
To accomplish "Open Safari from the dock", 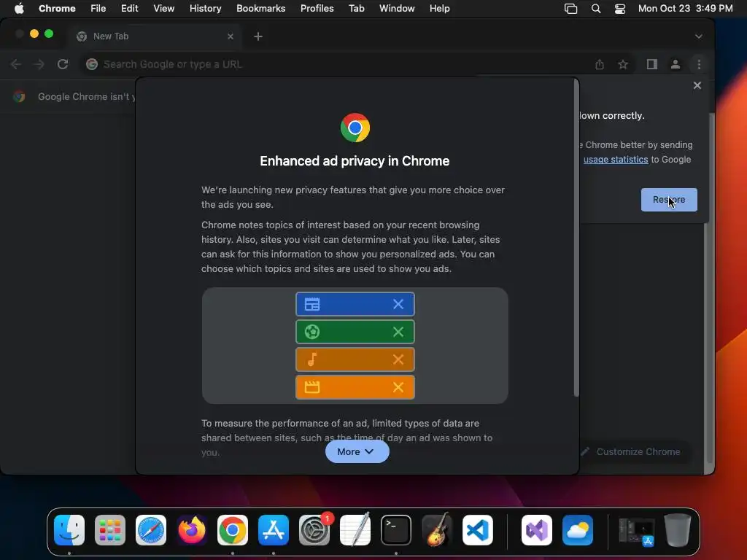I will (x=151, y=530).
